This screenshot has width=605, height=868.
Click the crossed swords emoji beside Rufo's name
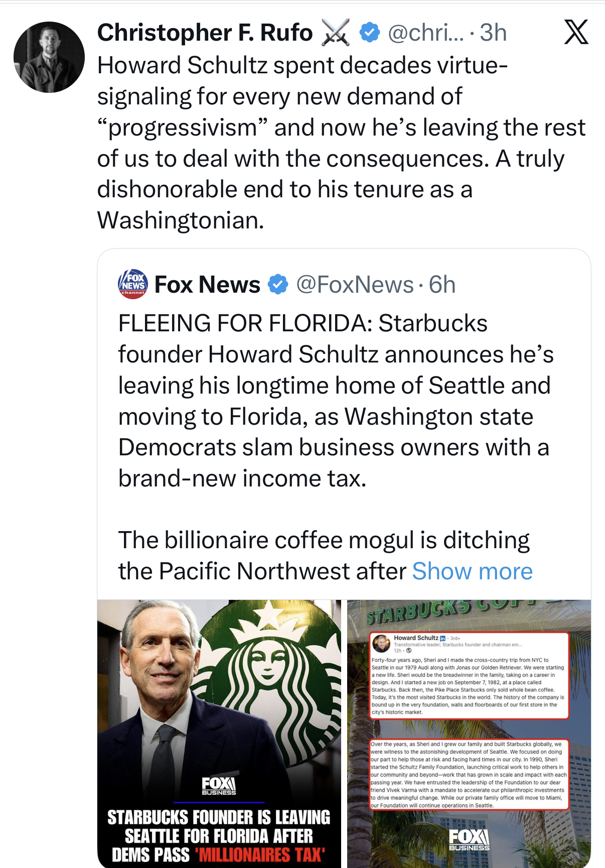[x=336, y=33]
